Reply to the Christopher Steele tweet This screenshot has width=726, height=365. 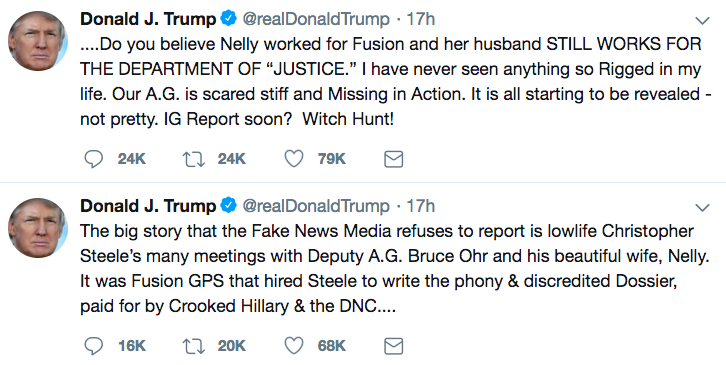94,346
